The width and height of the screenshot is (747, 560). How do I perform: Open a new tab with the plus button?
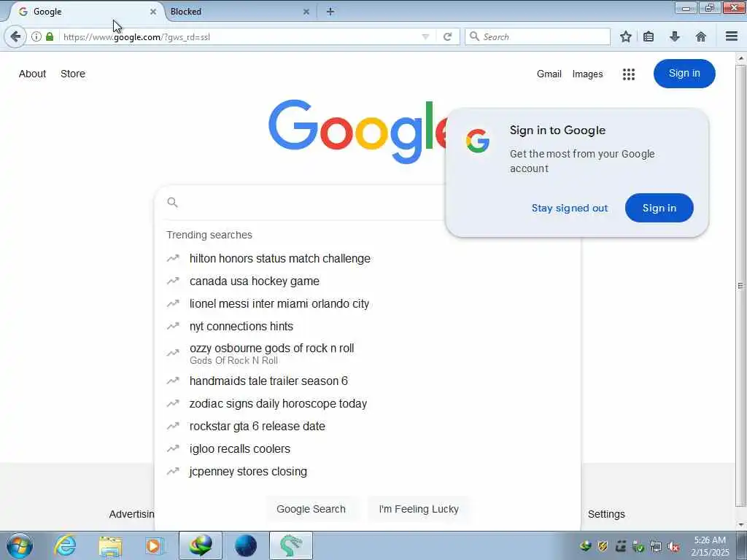click(330, 12)
